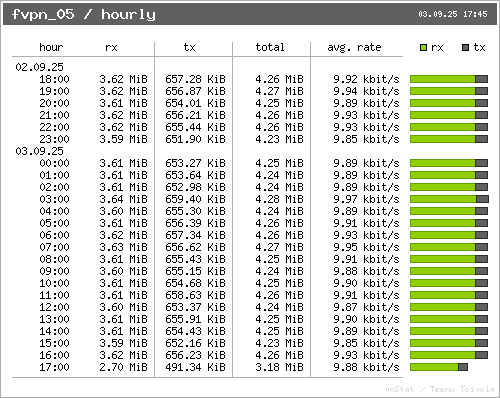Click tx value 654.68 KiB
The height and width of the screenshot is (398, 500).
pyautogui.click(x=195, y=283)
